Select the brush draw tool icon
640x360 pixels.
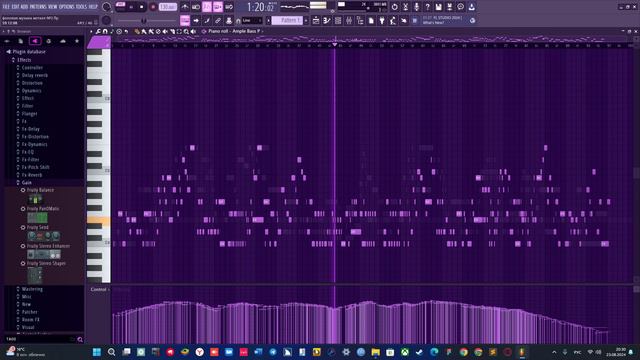[207, 20]
